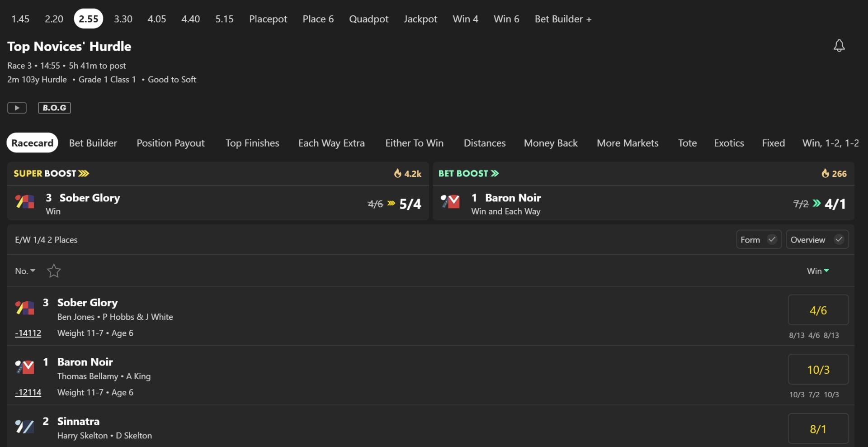Switch to Exotics tab
The width and height of the screenshot is (868, 447).
click(729, 143)
